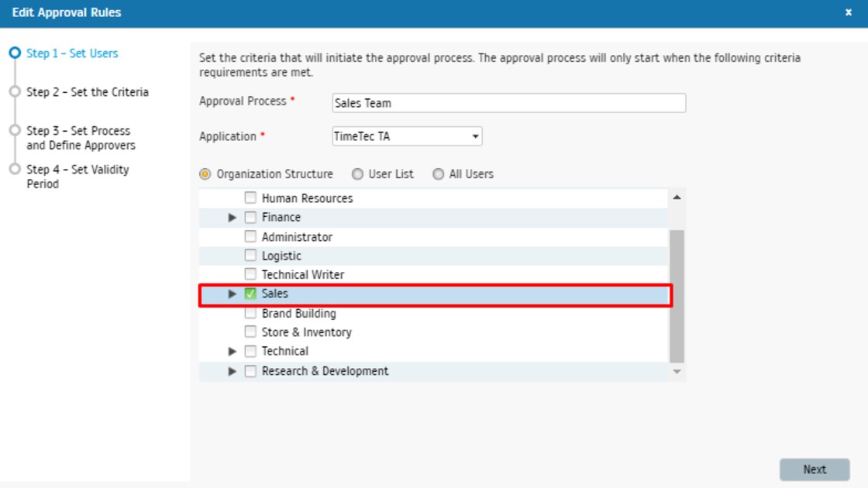Expand the Research & Development node
Screen dimensions: 868x488
coord(232,372)
